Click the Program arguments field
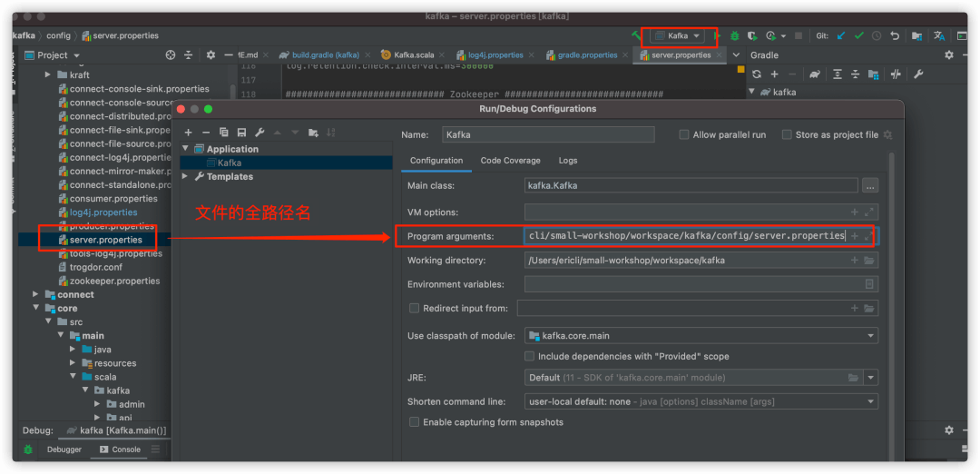Viewport: 980px width, 474px height. tap(701, 236)
